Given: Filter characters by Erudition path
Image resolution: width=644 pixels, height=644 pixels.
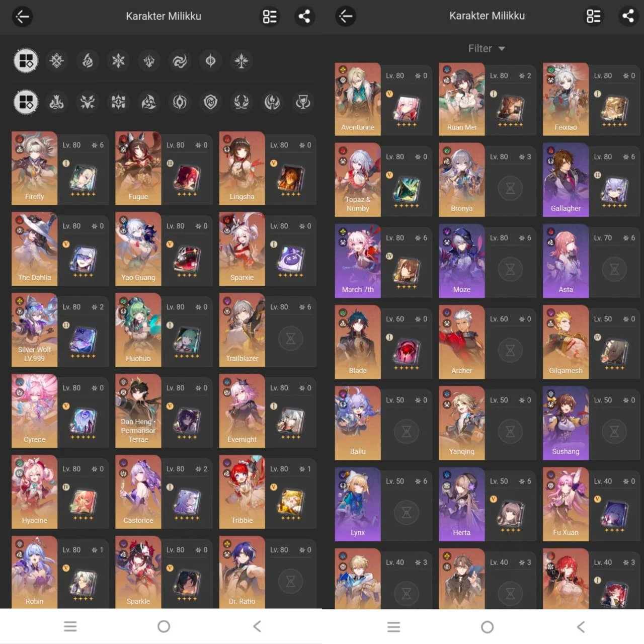Looking at the screenshot, I should 118,102.
